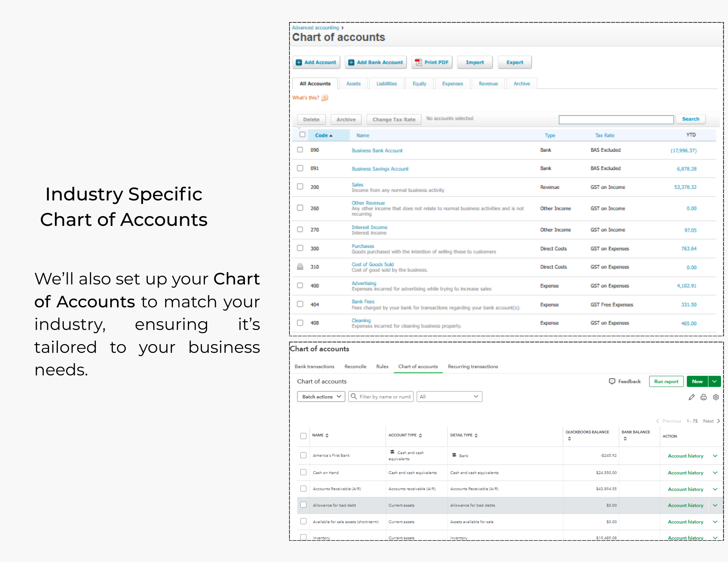Check the Business Bank Account row checkbox
This screenshot has width=728, height=562.
click(x=300, y=150)
